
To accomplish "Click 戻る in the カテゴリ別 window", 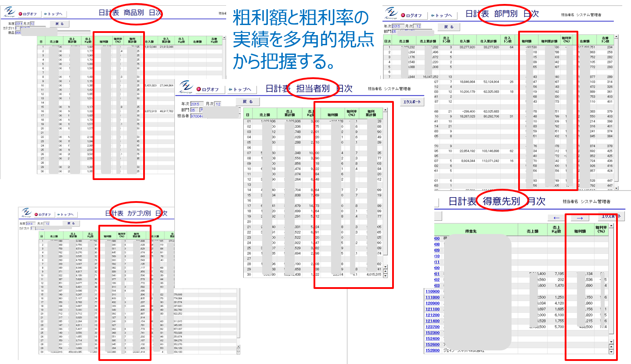I will (71, 223).
